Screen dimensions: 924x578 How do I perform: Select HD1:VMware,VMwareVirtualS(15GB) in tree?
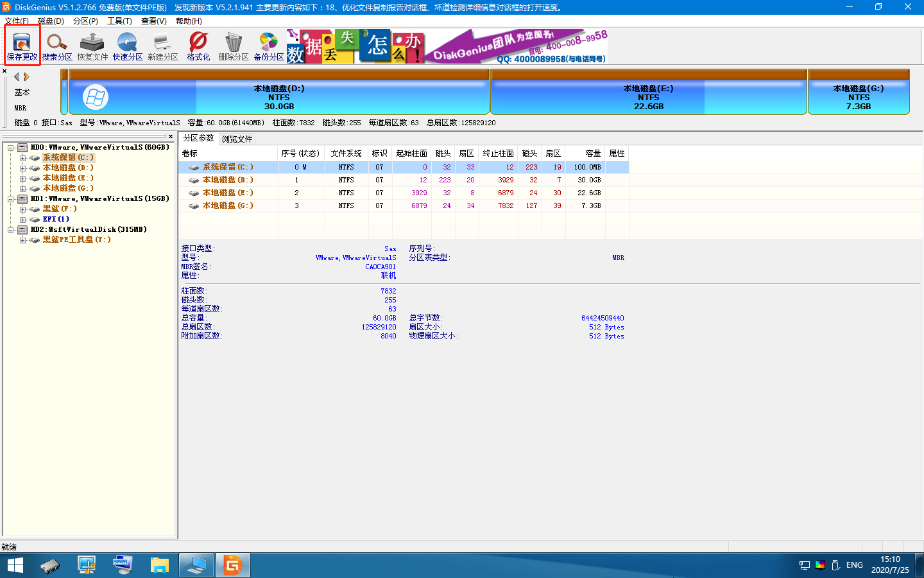pyautogui.click(x=99, y=198)
